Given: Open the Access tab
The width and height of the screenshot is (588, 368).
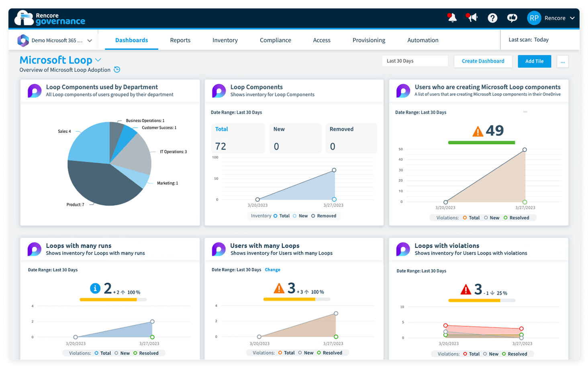Looking at the screenshot, I should coord(322,40).
